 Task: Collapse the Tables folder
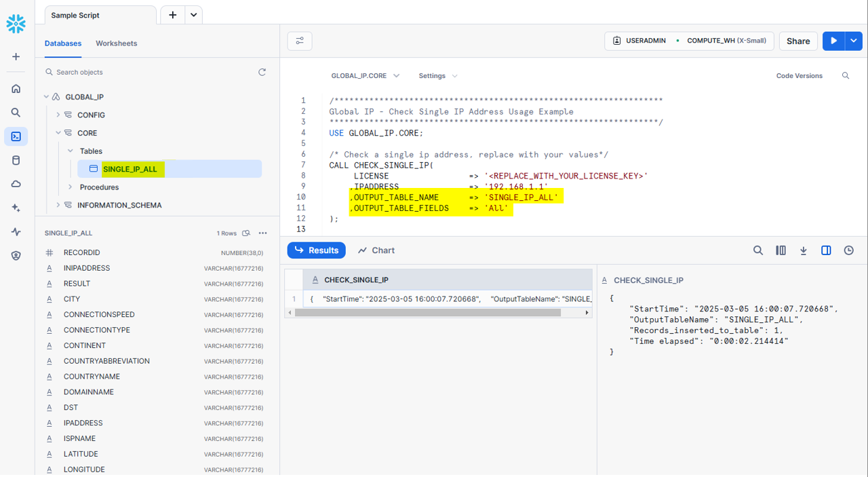(71, 151)
